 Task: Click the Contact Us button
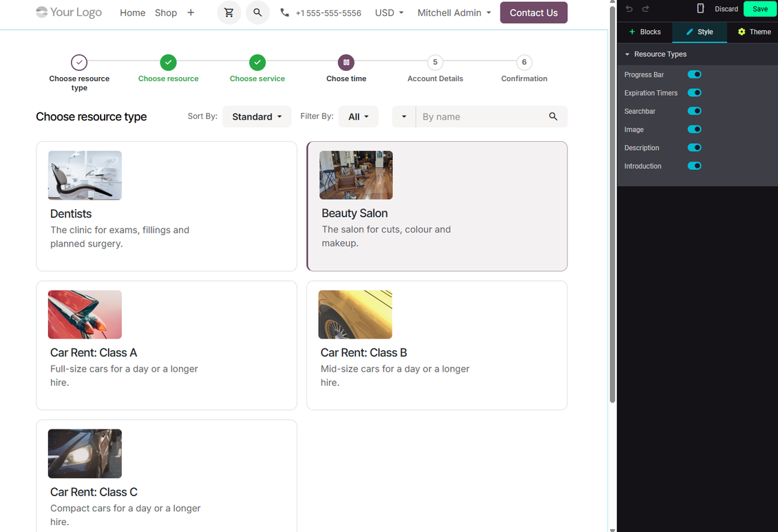coord(534,13)
